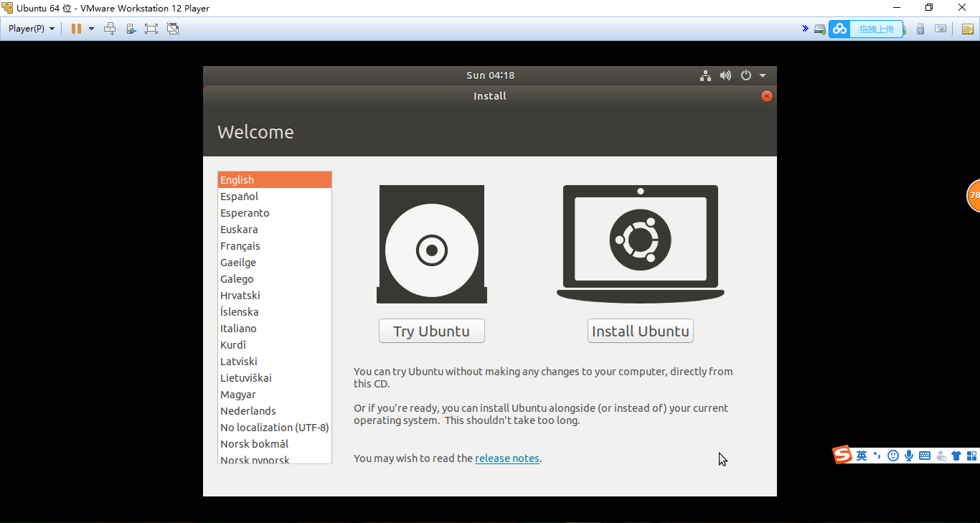This screenshot has width=980, height=523.
Task: Click the hard disk device icon
Action: 820,29
